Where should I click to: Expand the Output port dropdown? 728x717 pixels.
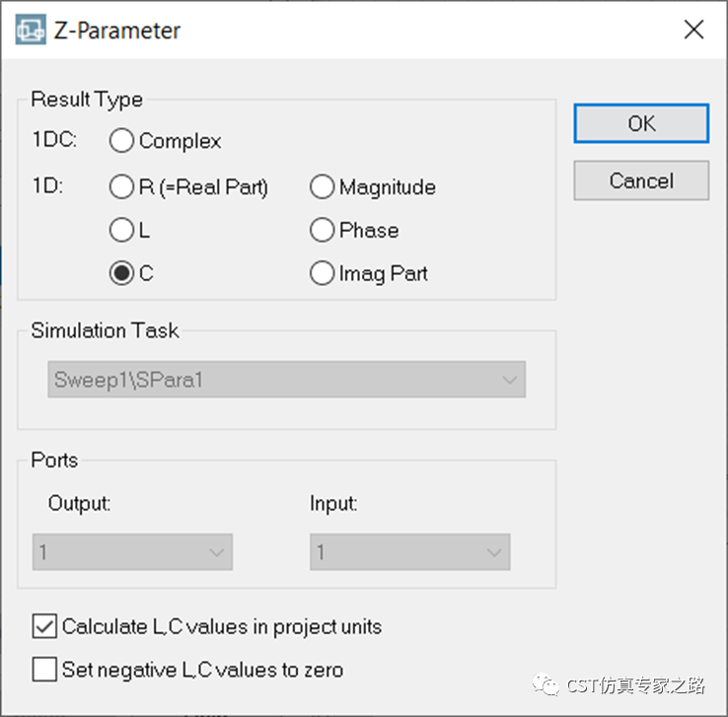click(133, 552)
